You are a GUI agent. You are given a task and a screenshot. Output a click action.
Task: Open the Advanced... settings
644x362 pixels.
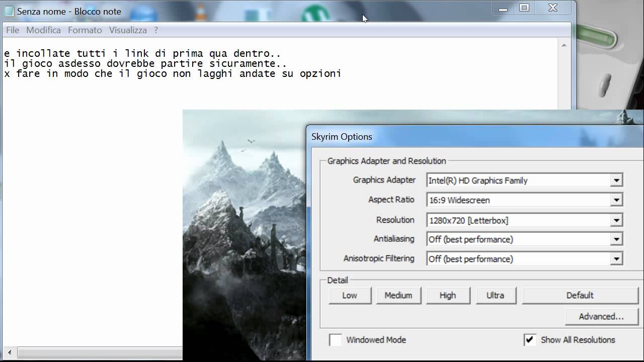point(601,316)
